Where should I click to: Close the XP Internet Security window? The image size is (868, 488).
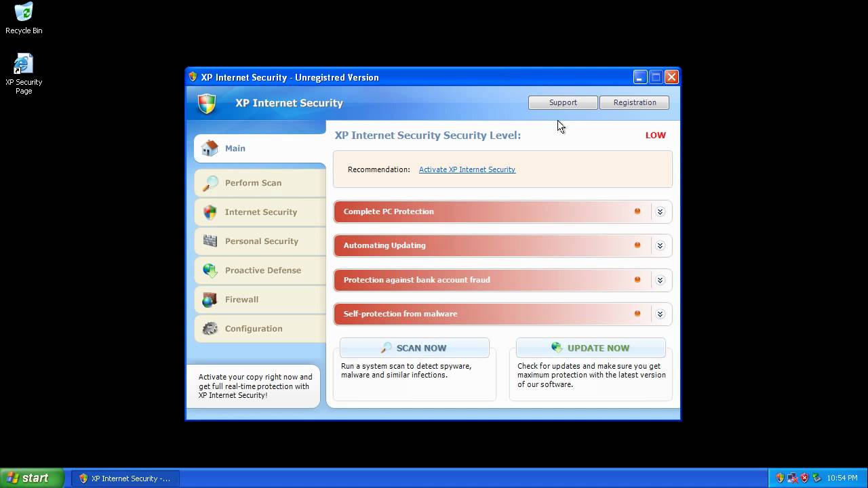[x=671, y=77]
